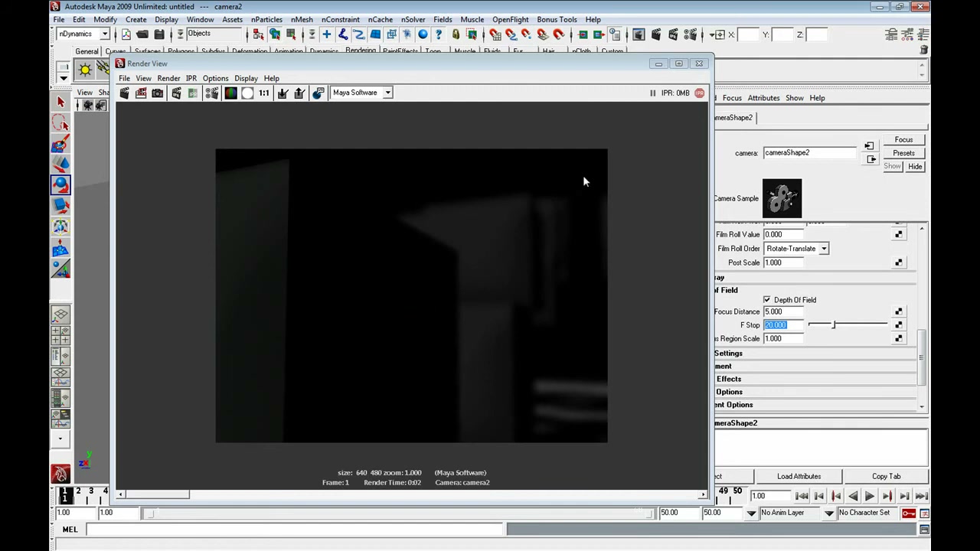Click Redo Previous IPR Render icon

tap(176, 93)
